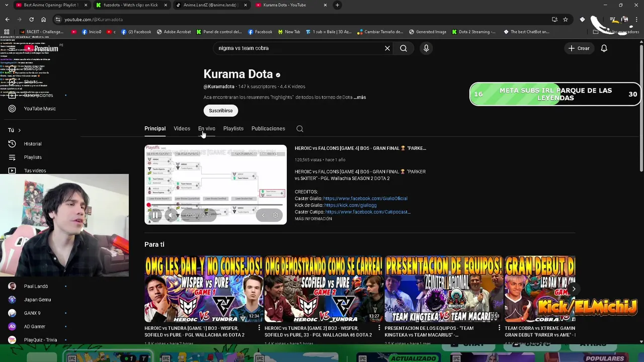Submit search with the magnifier icon
The width and height of the screenshot is (644, 362).
pos(404,48)
